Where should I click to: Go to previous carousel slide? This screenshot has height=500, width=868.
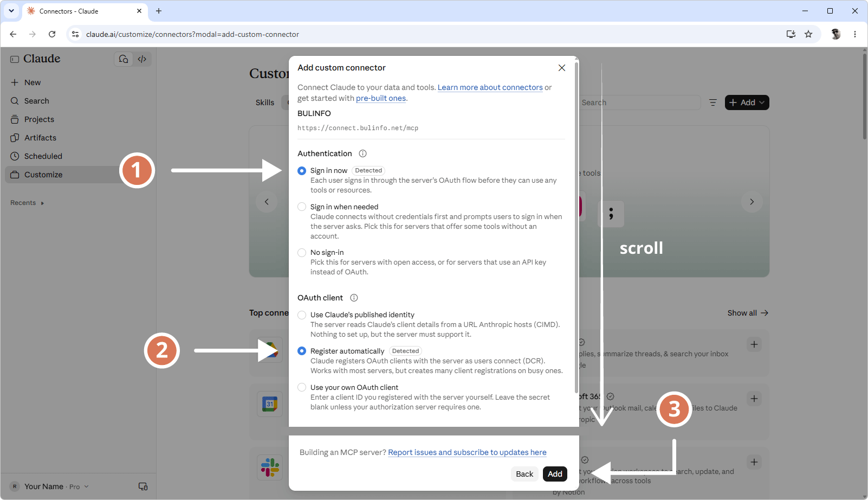[267, 202]
